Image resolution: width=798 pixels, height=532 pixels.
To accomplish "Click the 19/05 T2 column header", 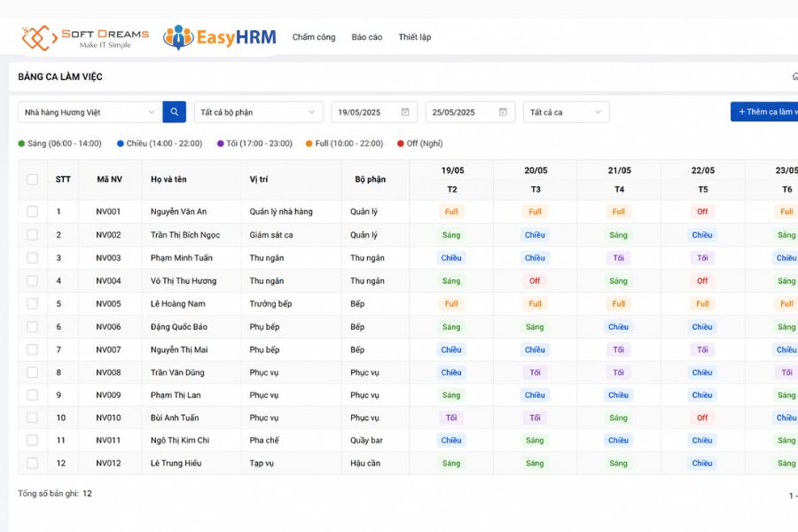I will (x=452, y=180).
